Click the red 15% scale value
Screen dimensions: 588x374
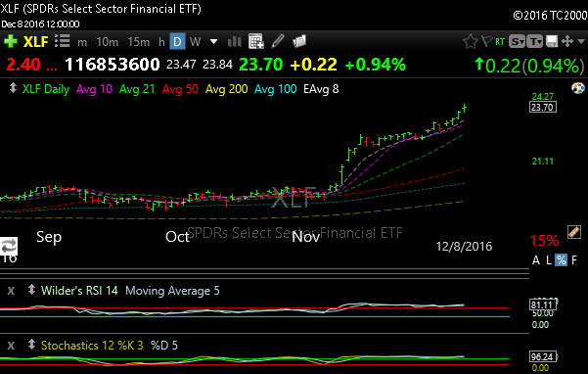544,241
